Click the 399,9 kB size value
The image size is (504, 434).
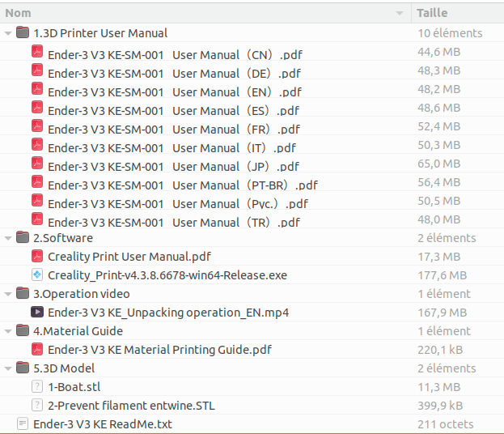(x=440, y=406)
